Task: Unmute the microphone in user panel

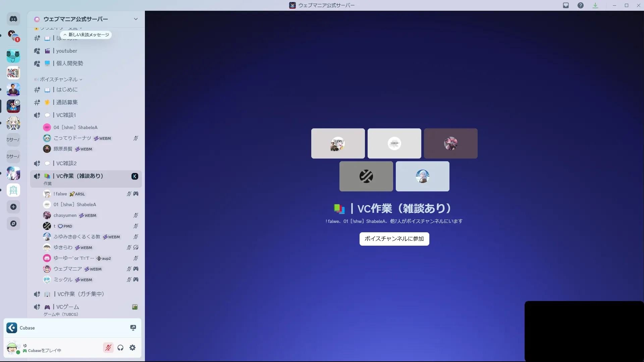Action: click(108, 348)
